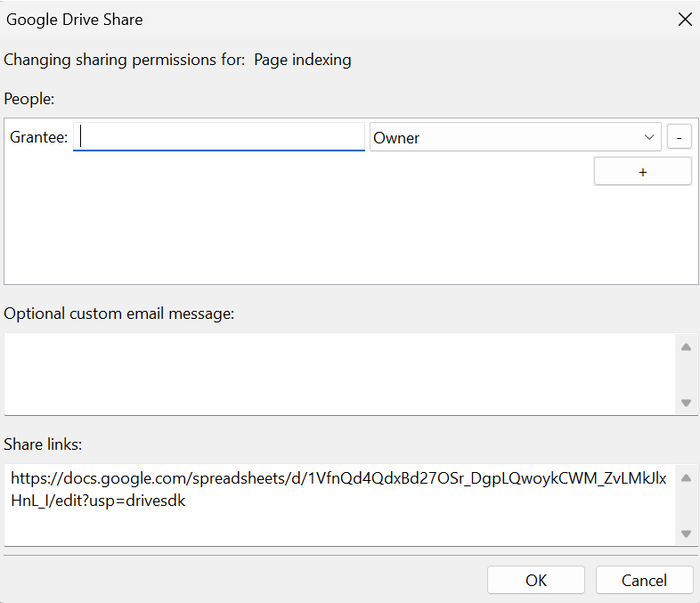This screenshot has width=700, height=603.
Task: Click the 'Optional custom email message' label
Action: click(118, 314)
